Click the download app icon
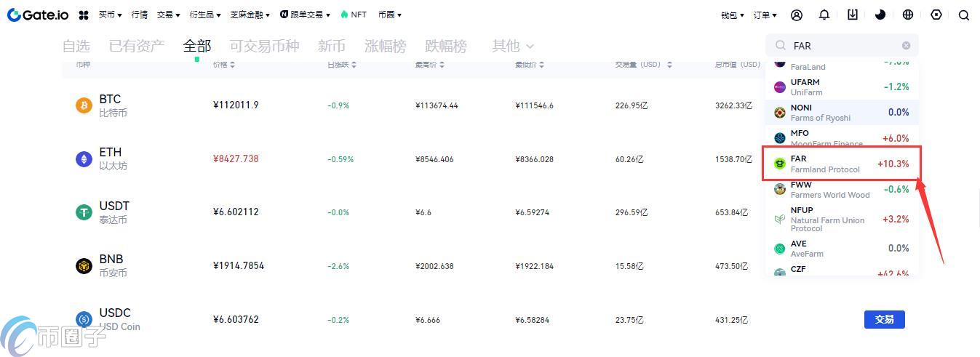980x357 pixels. click(x=853, y=15)
